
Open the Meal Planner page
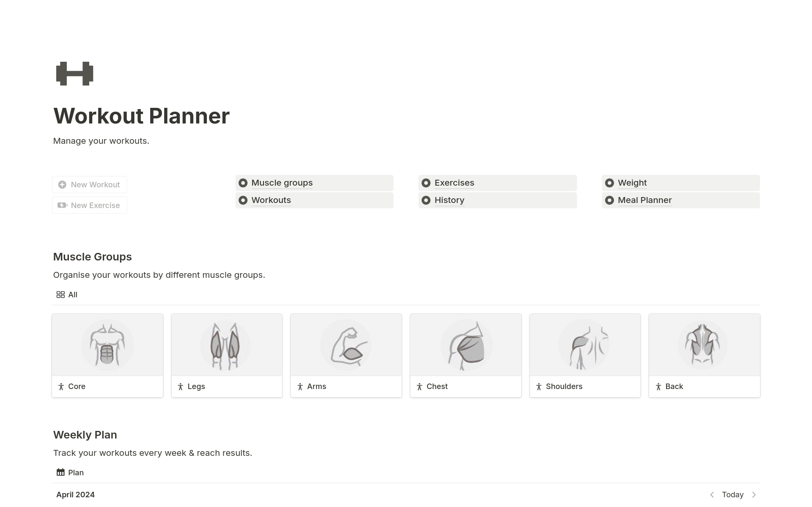[x=644, y=200]
